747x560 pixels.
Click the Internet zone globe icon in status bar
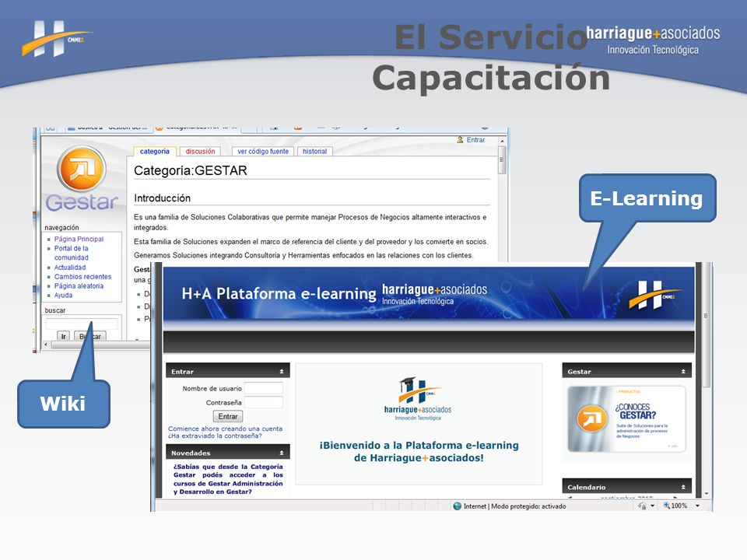458,506
